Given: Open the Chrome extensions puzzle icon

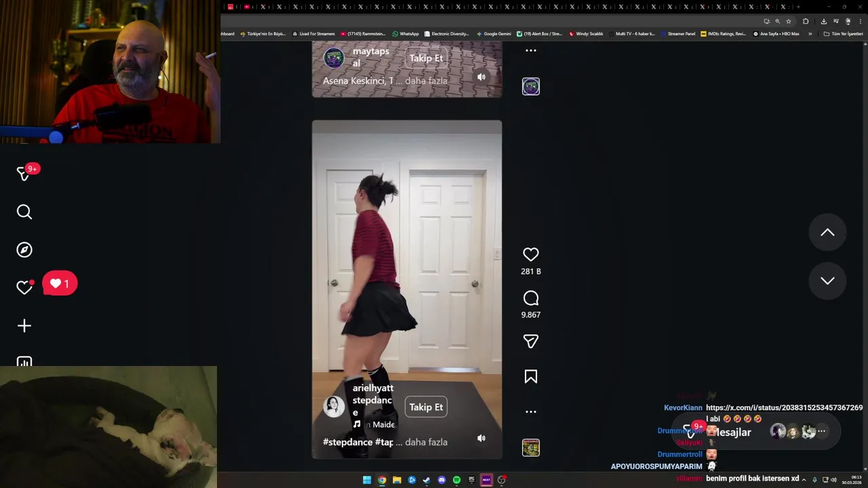Looking at the screenshot, I should click(806, 21).
